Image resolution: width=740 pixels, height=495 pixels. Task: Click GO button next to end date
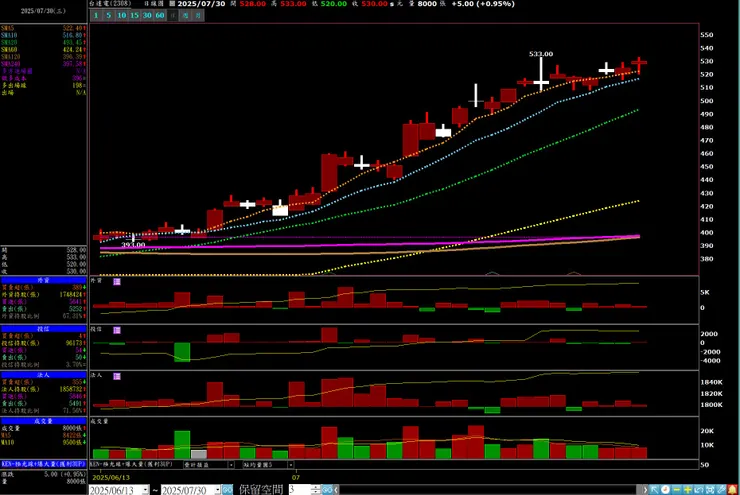pyautogui.click(x=227, y=490)
